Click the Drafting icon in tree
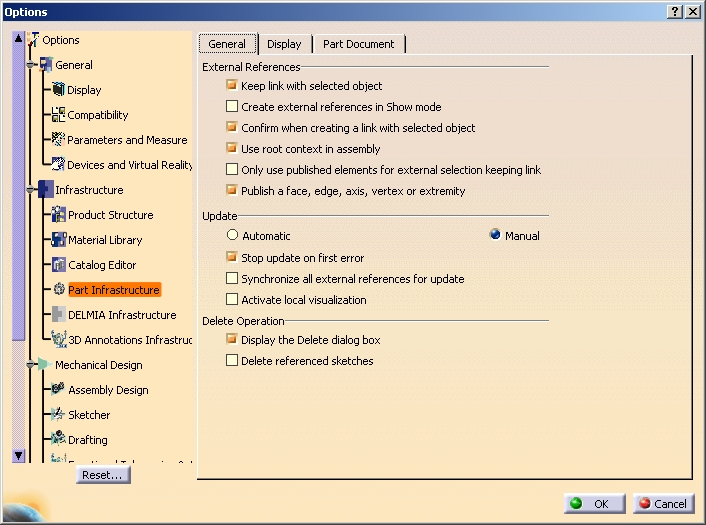This screenshot has height=525, width=706. pyautogui.click(x=58, y=438)
